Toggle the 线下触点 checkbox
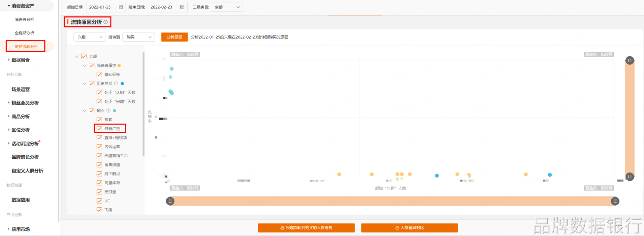Viewport: 644px width, 236px height. [x=99, y=173]
